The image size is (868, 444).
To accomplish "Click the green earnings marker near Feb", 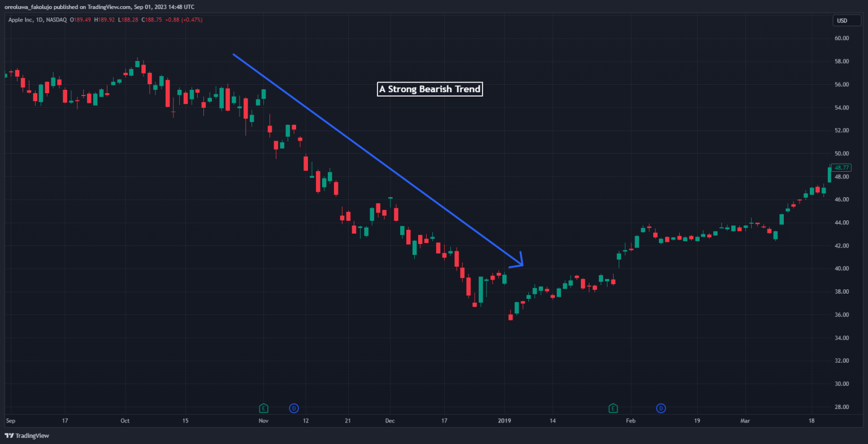I will [613, 408].
